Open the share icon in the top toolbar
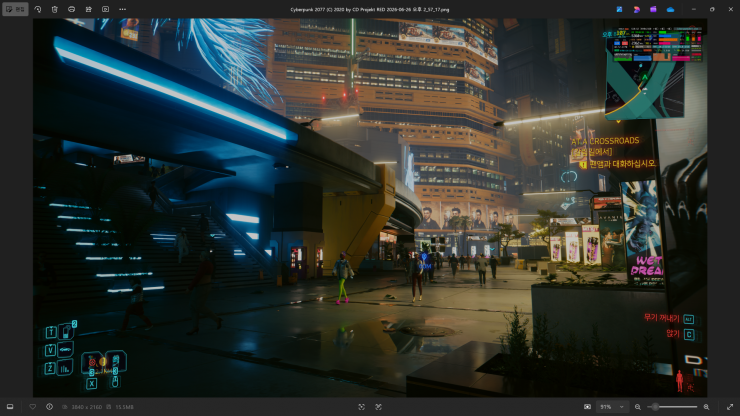This screenshot has height=416, width=740. tap(88, 9)
